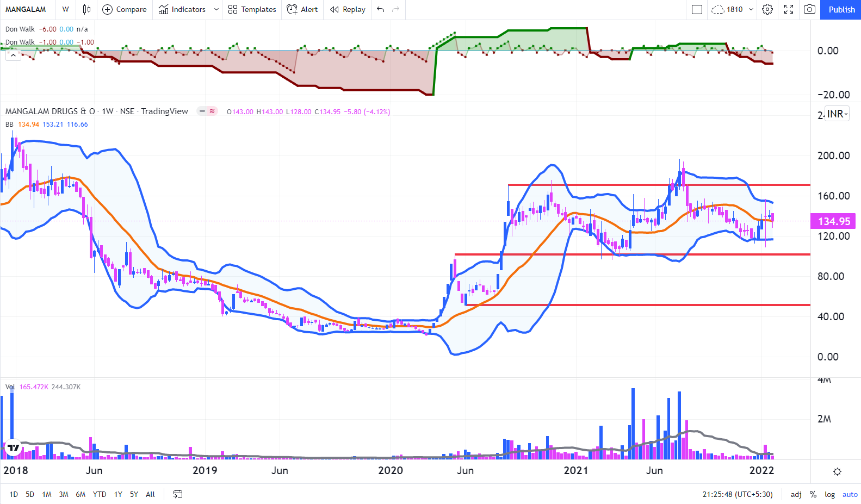Set range to YTD
Viewport: 861px width, 504px height.
coord(100,494)
